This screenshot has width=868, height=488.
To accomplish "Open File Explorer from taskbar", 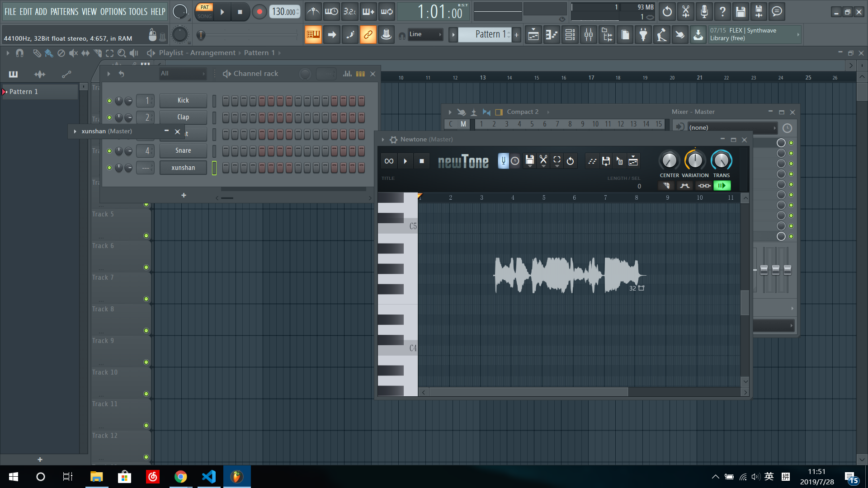I will tap(97, 477).
